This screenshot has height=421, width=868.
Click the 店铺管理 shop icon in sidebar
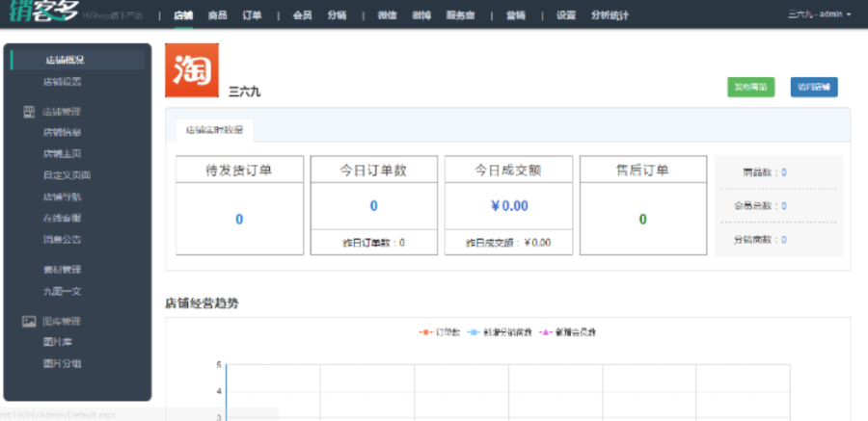coord(29,112)
